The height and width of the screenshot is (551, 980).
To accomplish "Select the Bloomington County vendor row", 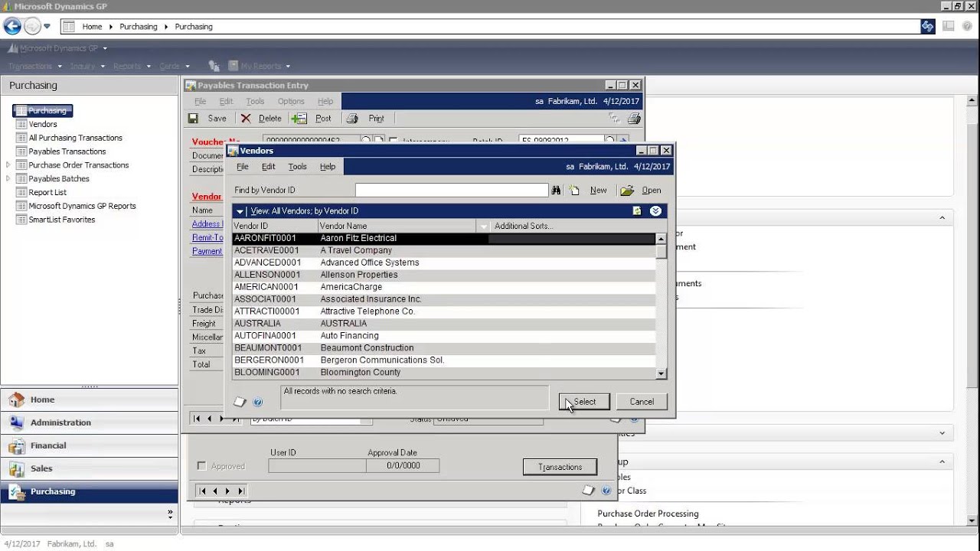I will coord(444,373).
